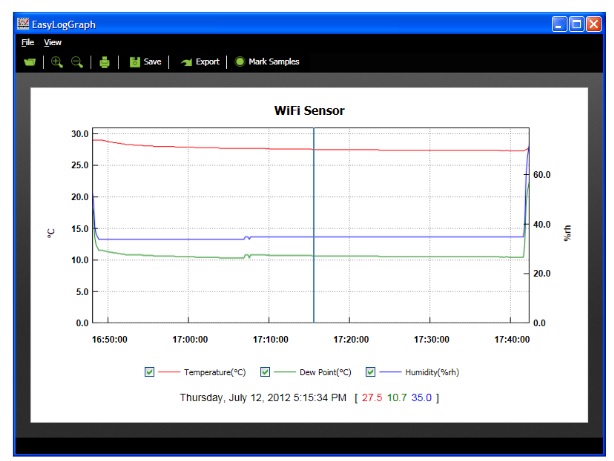This screenshot has width=614, height=461.
Task: Click the 17:20:00 time axis label
Action: [x=351, y=340]
